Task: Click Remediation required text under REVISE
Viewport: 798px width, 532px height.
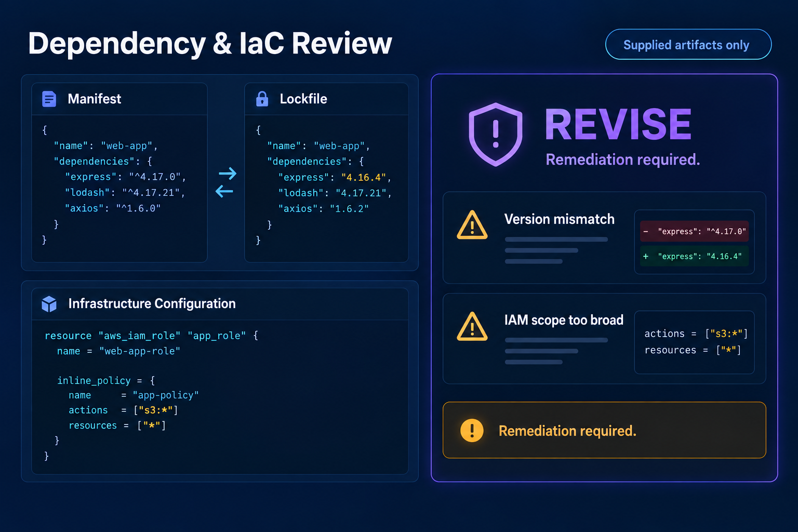Action: (x=623, y=159)
